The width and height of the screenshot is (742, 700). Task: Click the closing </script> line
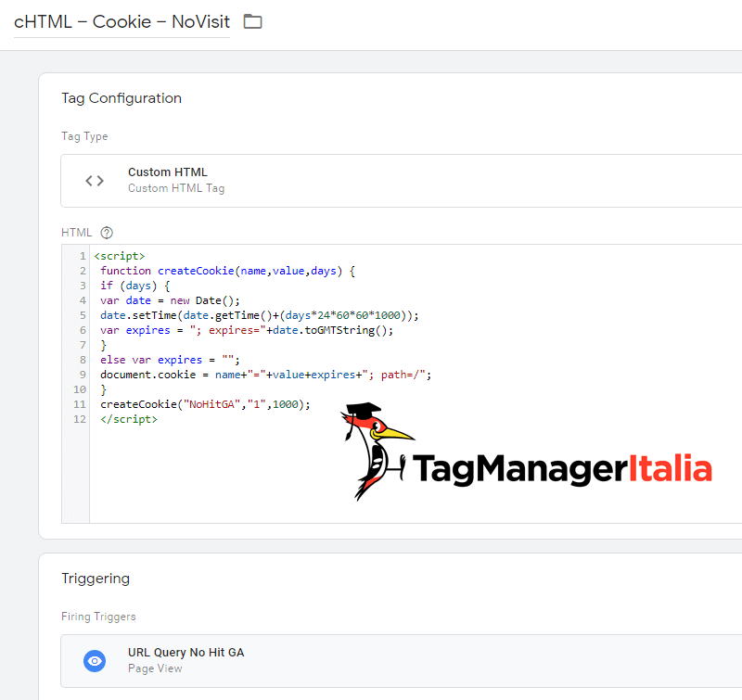(x=129, y=419)
